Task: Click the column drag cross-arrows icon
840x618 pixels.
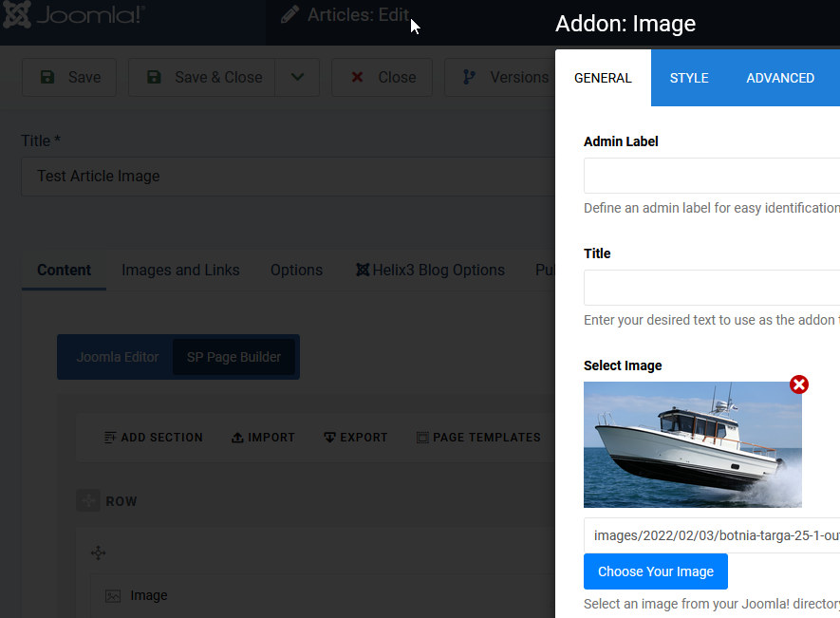Action: coord(98,552)
